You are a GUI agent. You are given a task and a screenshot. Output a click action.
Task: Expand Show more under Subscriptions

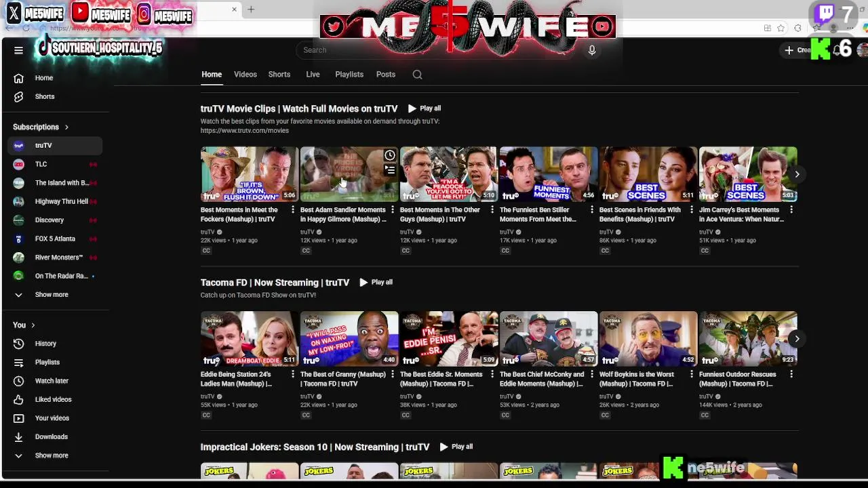[x=55, y=295]
